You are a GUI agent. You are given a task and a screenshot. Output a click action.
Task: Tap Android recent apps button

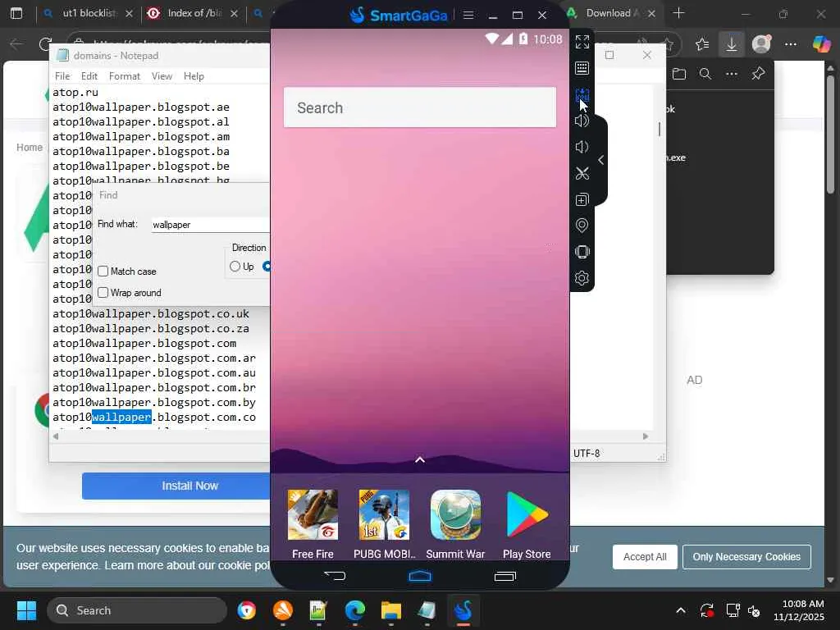point(504,576)
